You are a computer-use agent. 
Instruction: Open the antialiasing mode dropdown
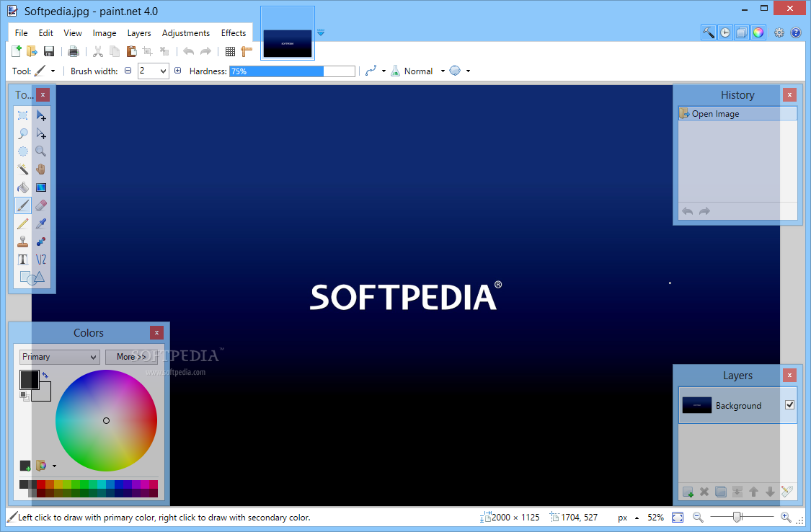click(384, 71)
